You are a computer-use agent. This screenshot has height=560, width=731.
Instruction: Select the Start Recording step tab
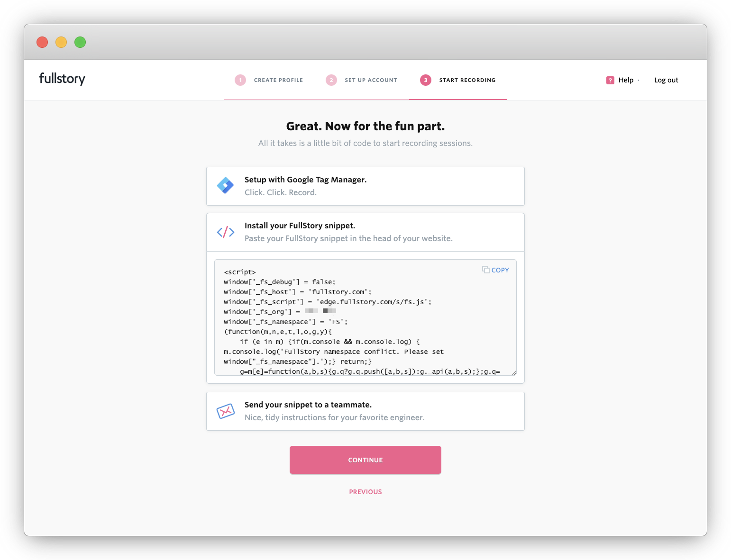tap(458, 80)
